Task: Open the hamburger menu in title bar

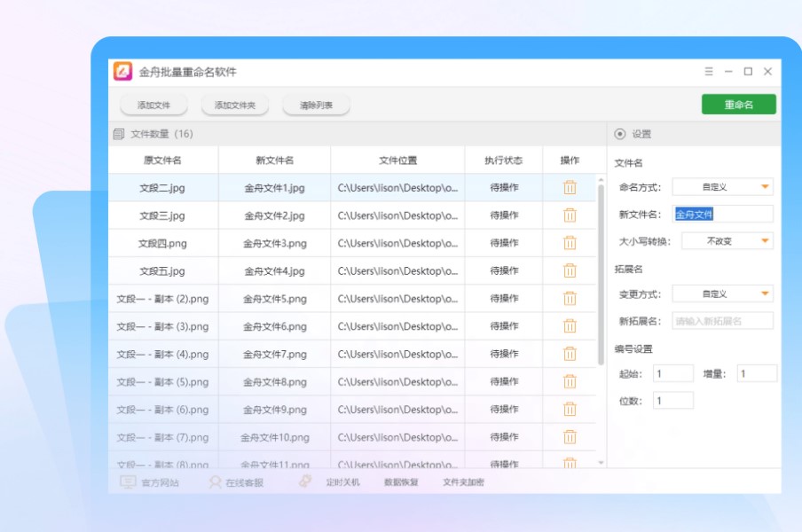Action: click(708, 72)
